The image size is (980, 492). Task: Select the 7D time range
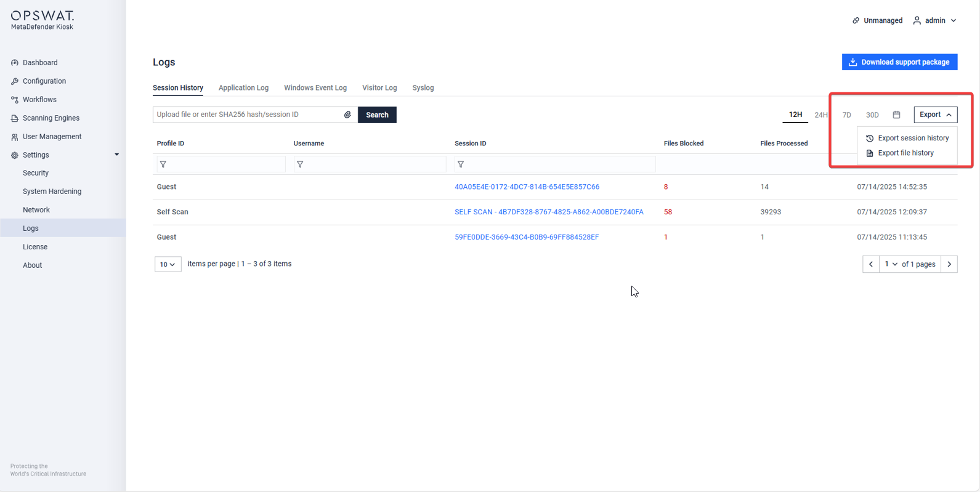[847, 115]
